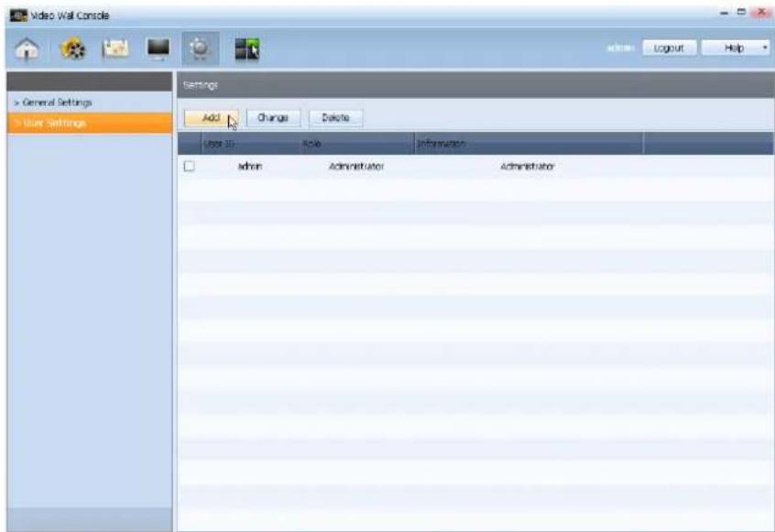Select User Settings in sidebar
Screen dimensions: 775x532
click(90, 123)
